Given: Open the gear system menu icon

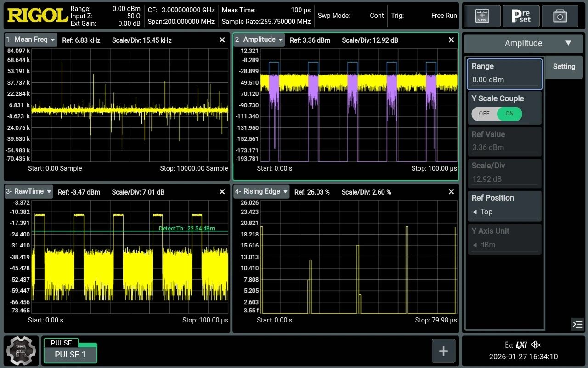Looking at the screenshot, I should pos(21,351).
